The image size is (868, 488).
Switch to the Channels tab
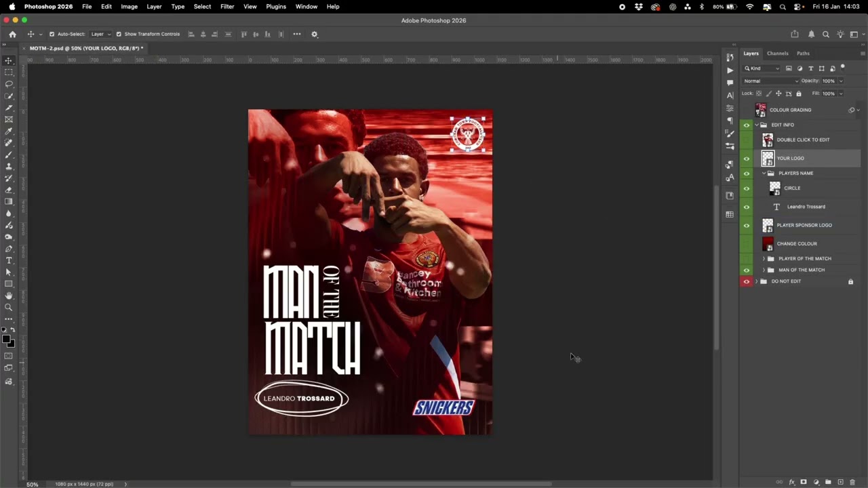coord(778,54)
